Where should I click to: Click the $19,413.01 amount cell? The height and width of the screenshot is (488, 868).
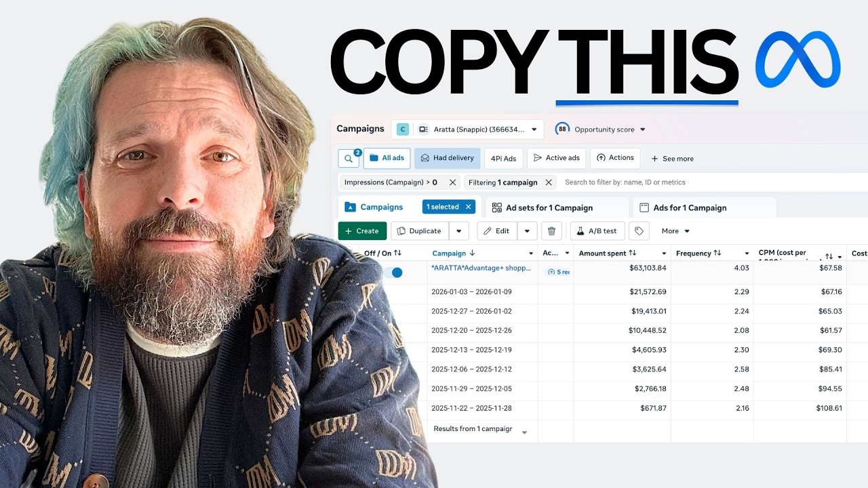tap(648, 312)
